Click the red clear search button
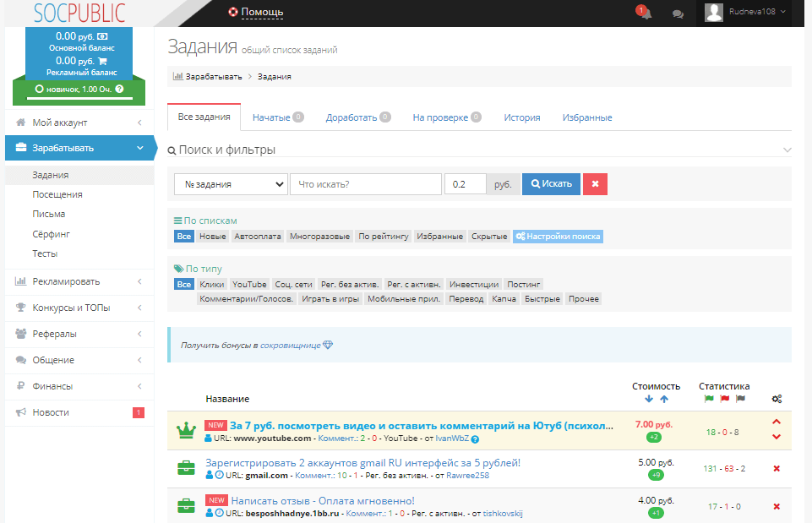812x523 pixels. pos(595,184)
